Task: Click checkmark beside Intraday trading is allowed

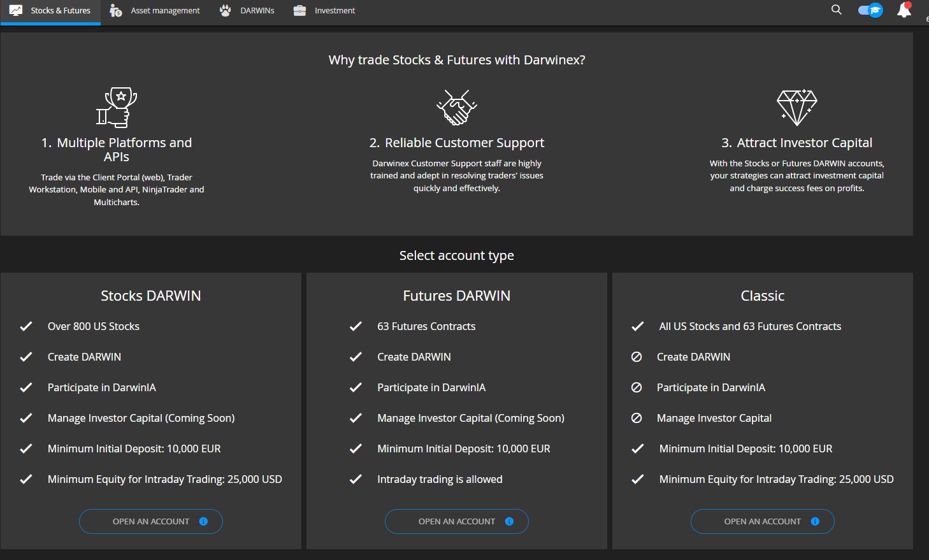Action: [356, 479]
